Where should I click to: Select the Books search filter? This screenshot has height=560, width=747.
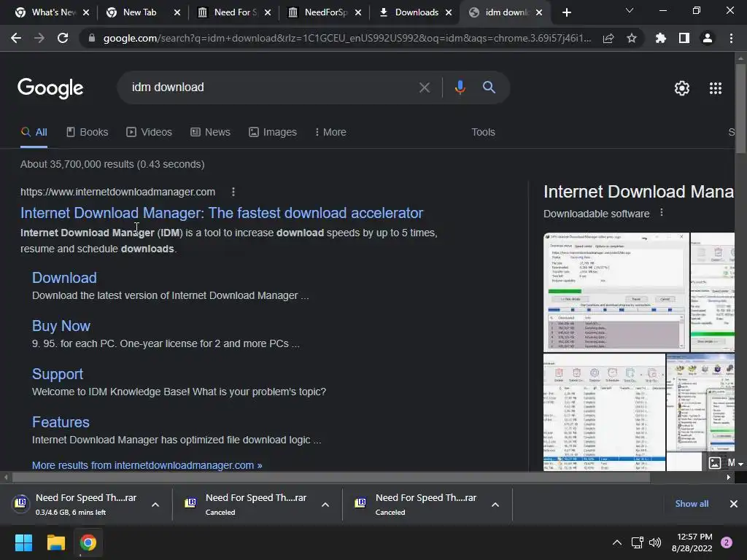(x=88, y=133)
